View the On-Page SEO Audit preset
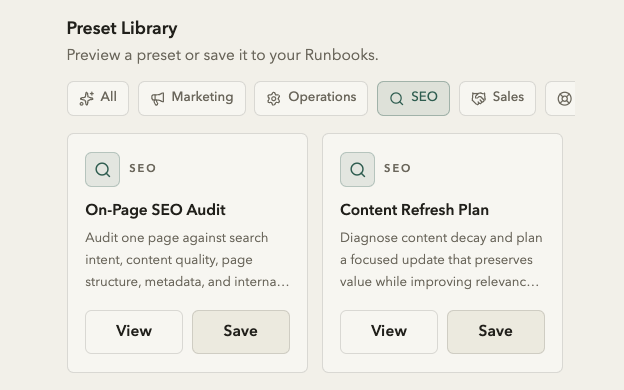This screenshot has height=390, width=624. coord(134,332)
